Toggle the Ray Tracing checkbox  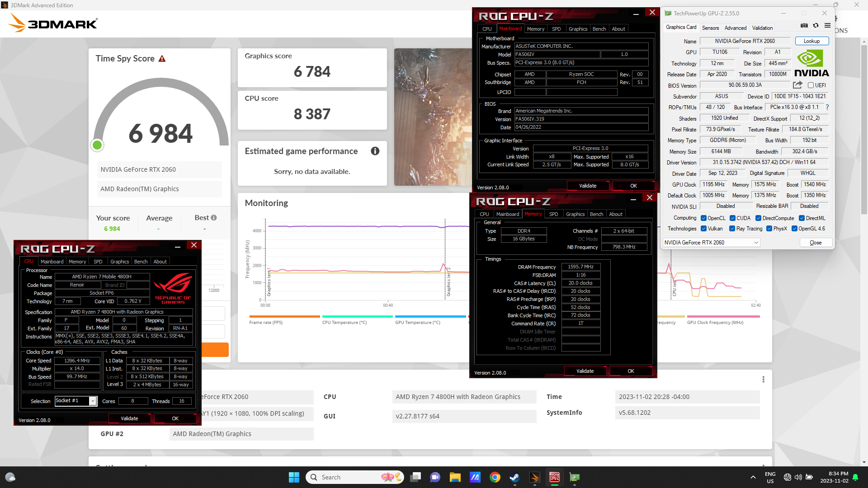732,229
